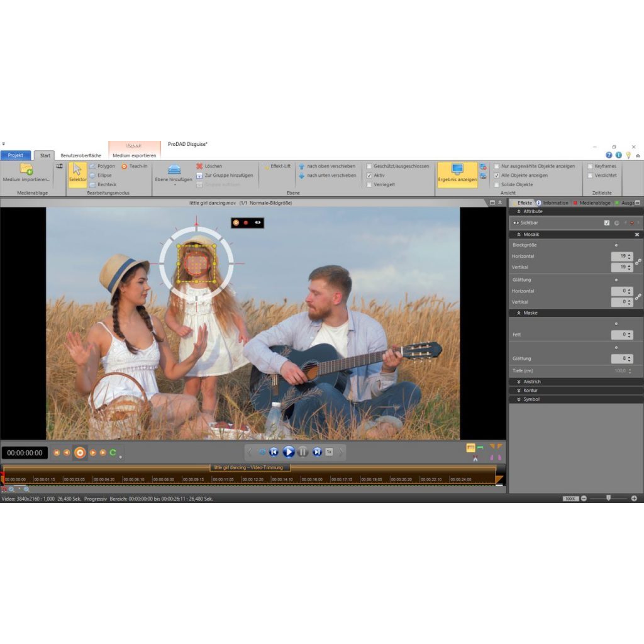Screen dimensions: 644x644
Task: Play the video with the blue play button
Action: [288, 452]
